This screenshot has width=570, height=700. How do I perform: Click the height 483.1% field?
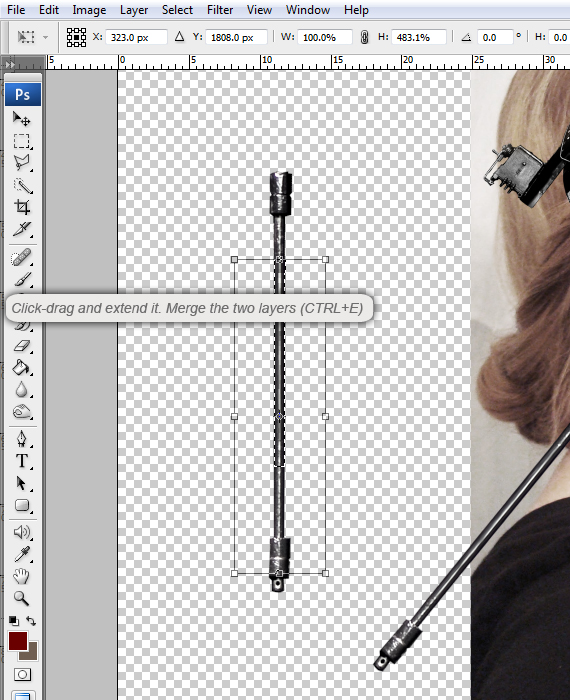pyautogui.click(x=419, y=37)
